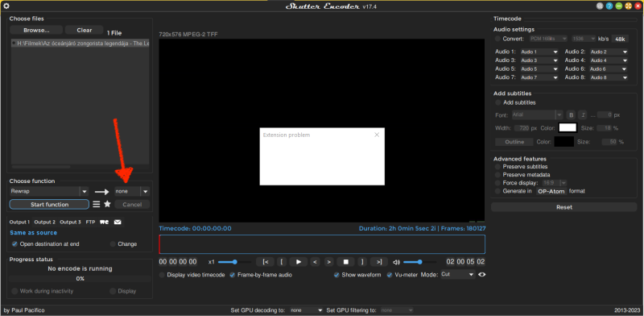Set the out point bracket
The height and width of the screenshot is (316, 644).
[x=361, y=262]
